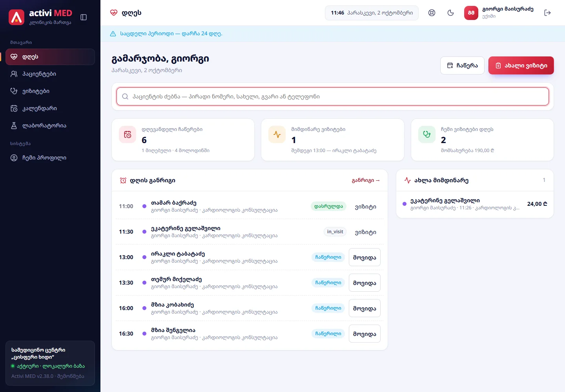
Task: Click the ახალი ვიზიტი button
Action: pyautogui.click(x=521, y=65)
